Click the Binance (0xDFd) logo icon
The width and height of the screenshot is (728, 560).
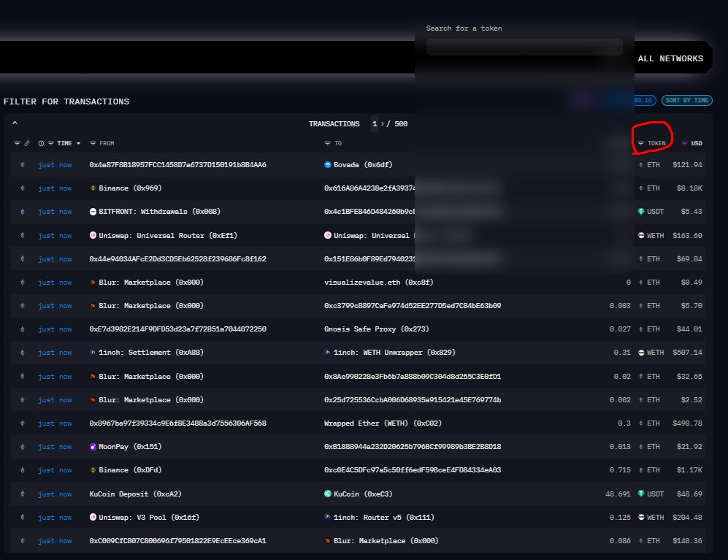(93, 470)
